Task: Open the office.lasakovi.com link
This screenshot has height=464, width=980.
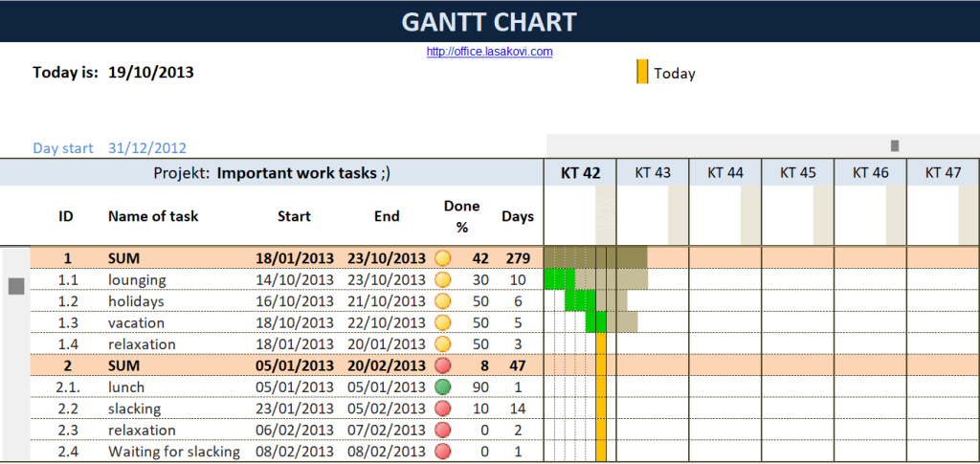Action: coord(489,53)
